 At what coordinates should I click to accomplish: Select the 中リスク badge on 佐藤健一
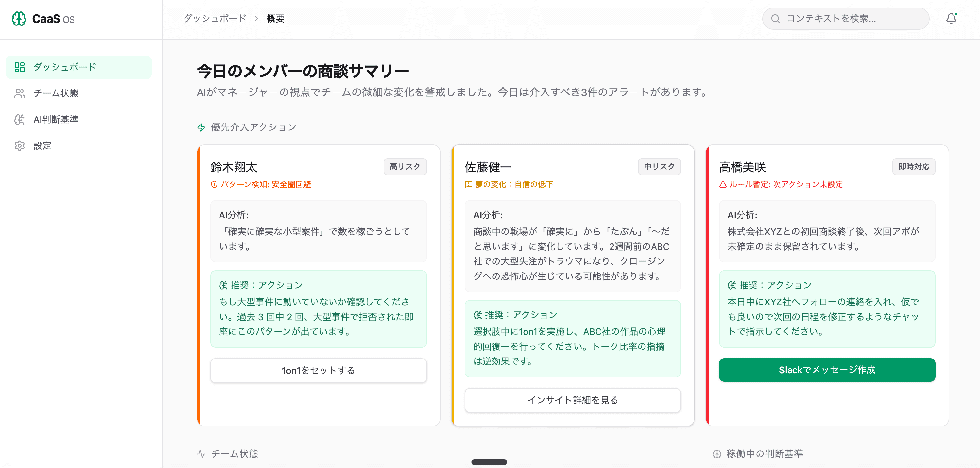click(x=659, y=167)
